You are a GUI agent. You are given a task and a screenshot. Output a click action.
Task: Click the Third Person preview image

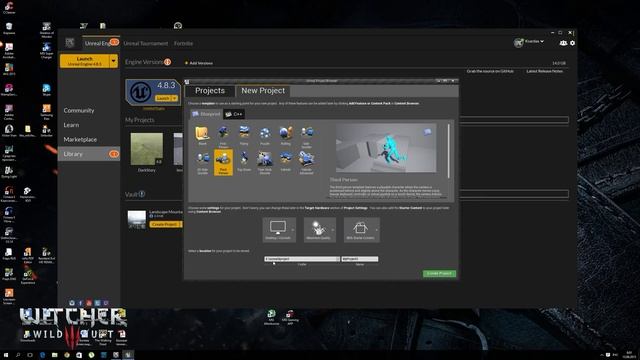click(386, 148)
